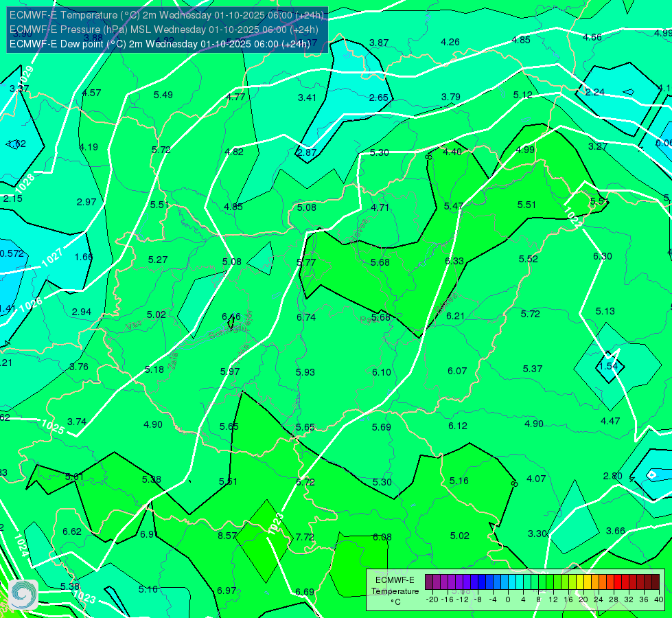The width and height of the screenshot is (672, 618).
Task: Click the ECMWF-E Temperature °C legend title
Action: click(395, 591)
